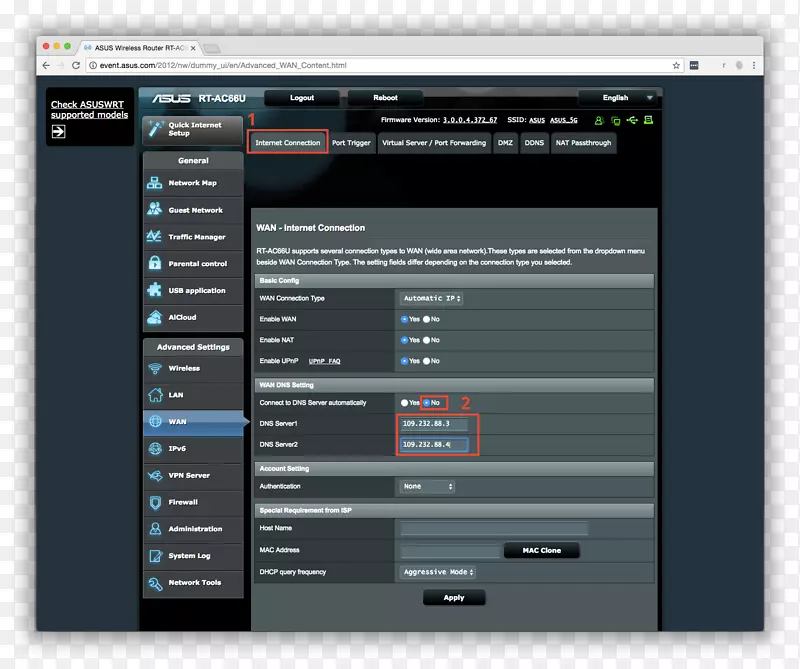Open USB application puzzle icon
The height and width of the screenshot is (669, 800).
point(155,290)
